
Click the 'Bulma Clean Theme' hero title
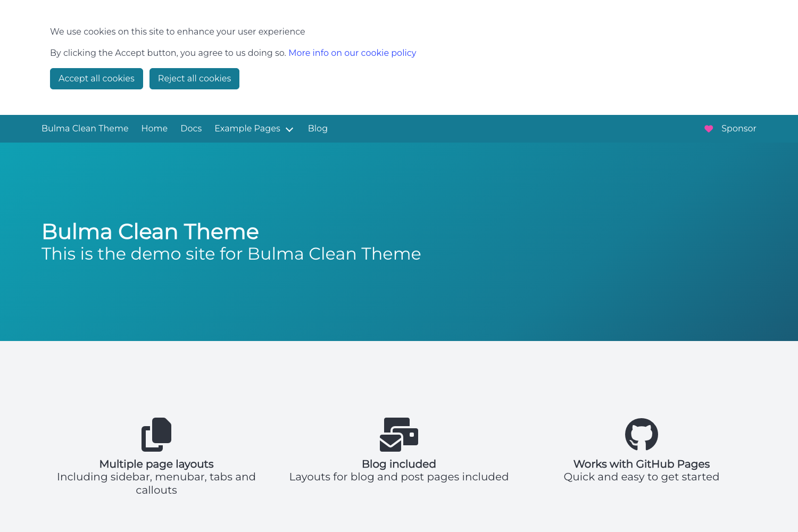tap(150, 231)
